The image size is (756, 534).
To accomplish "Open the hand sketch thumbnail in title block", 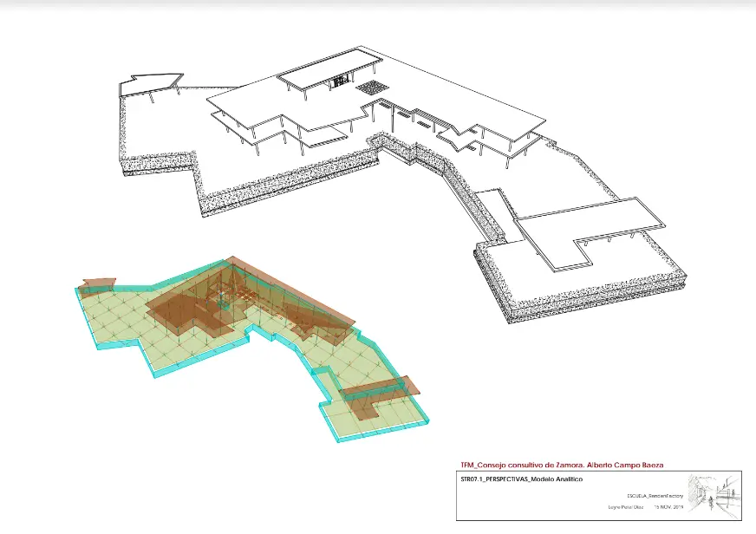I will pyautogui.click(x=713, y=494).
